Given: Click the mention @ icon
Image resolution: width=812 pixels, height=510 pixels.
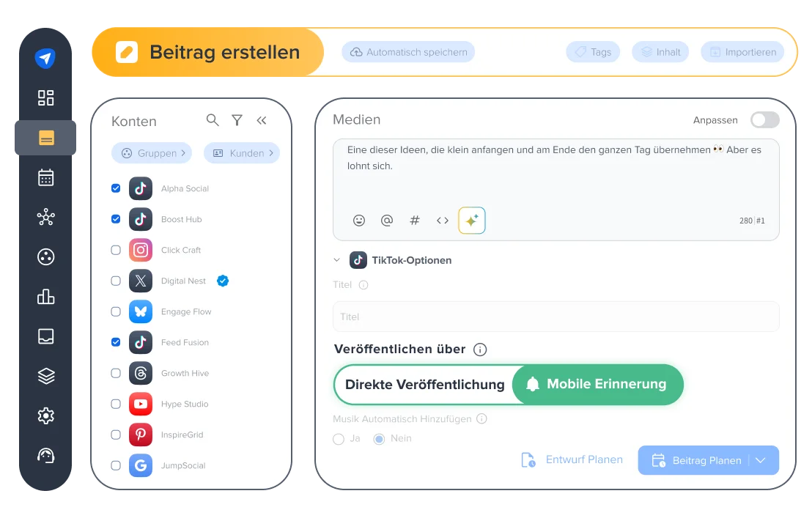Looking at the screenshot, I should (x=387, y=221).
